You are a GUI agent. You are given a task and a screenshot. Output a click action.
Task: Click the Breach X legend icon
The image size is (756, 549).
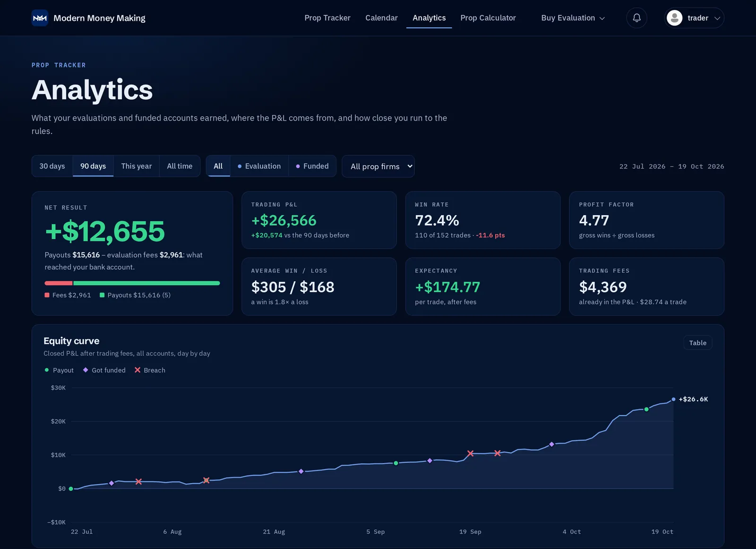pyautogui.click(x=137, y=370)
